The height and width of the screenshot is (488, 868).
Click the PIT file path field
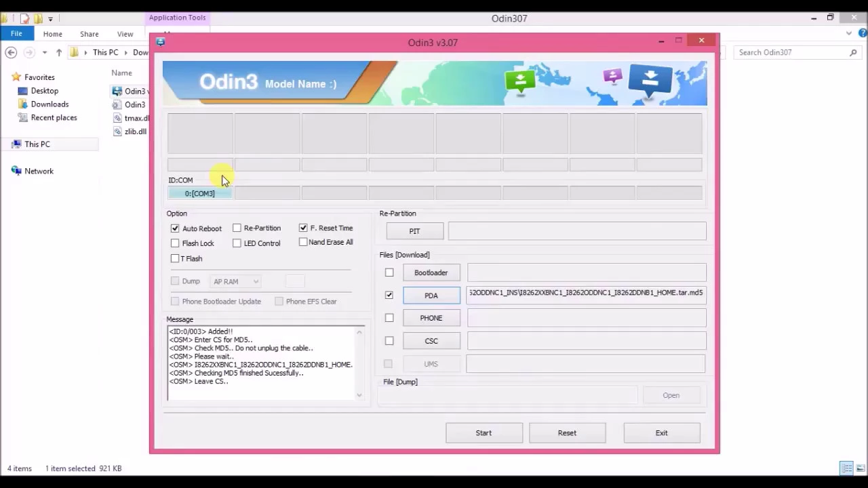577,231
